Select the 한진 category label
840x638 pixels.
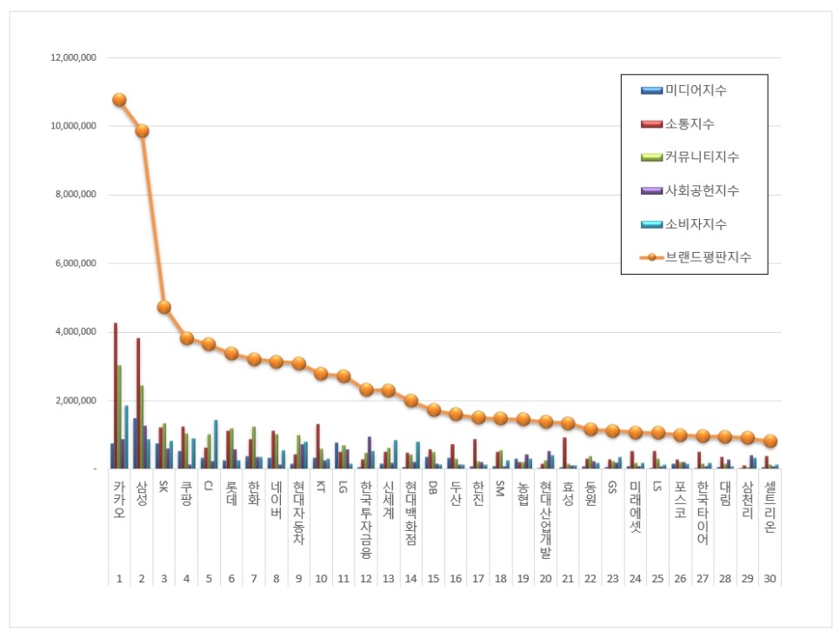pyautogui.click(x=478, y=494)
